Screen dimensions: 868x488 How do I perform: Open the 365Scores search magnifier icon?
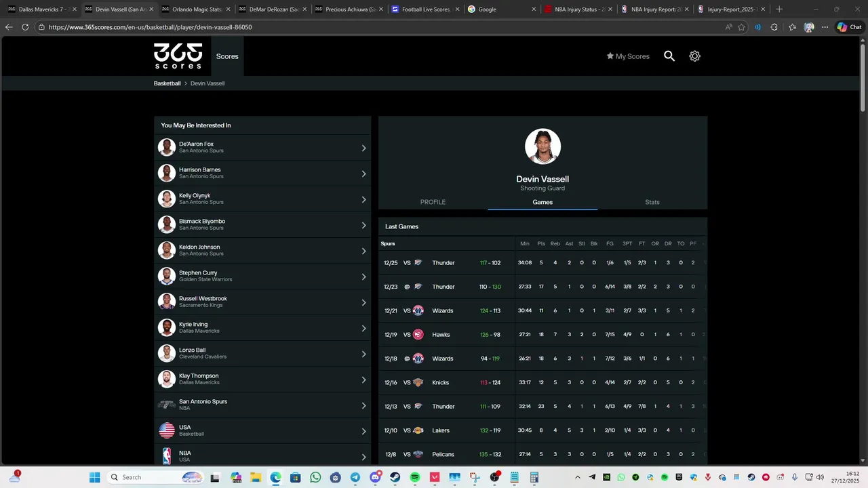(x=669, y=56)
